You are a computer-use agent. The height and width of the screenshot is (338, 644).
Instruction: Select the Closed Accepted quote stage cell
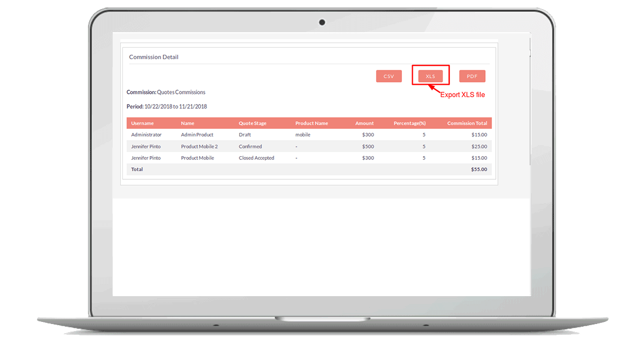click(256, 158)
